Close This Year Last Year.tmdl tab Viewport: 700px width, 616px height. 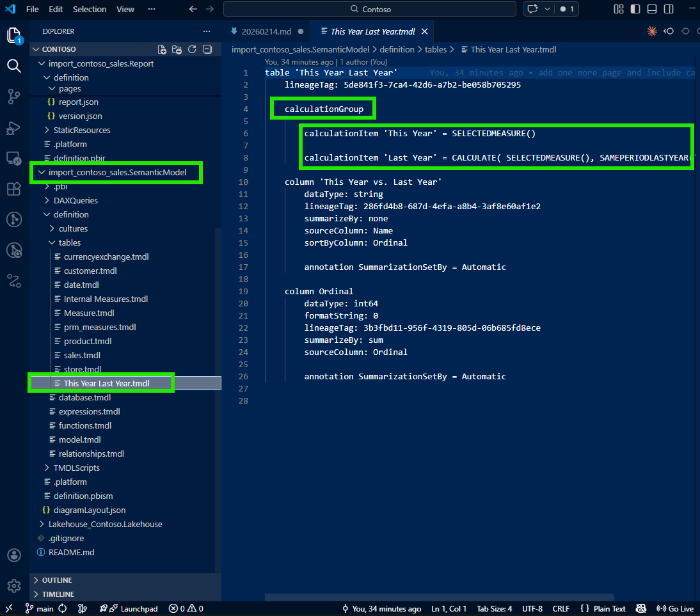(425, 31)
